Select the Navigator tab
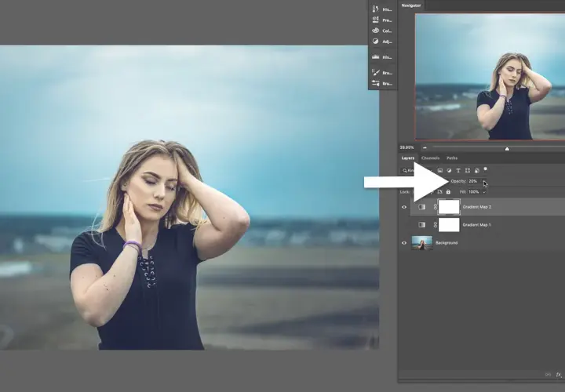 (x=411, y=5)
